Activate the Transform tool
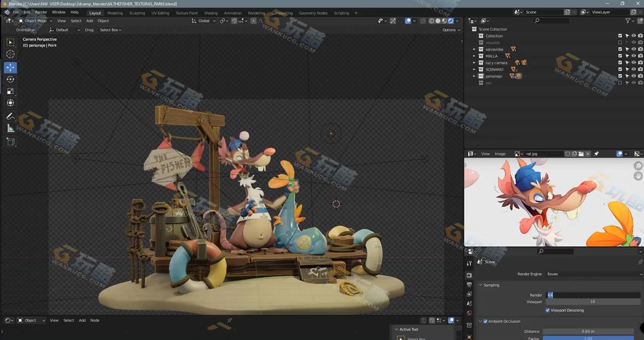Viewport: 644px width, 340px height. coord(11,103)
